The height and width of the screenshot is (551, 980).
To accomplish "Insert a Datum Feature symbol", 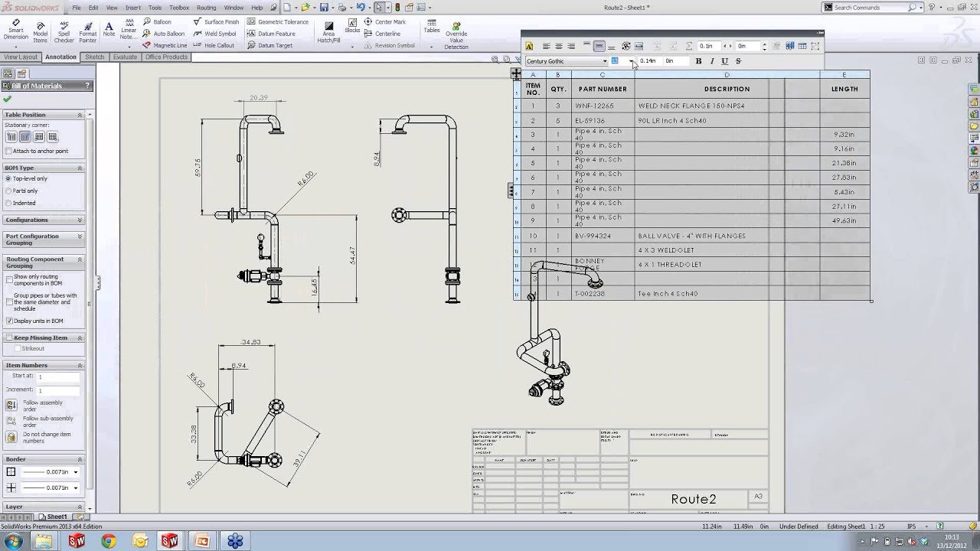I will click(271, 34).
